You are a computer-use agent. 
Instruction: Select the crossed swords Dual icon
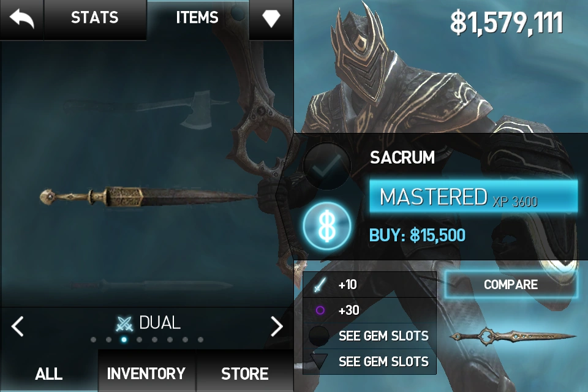124,324
